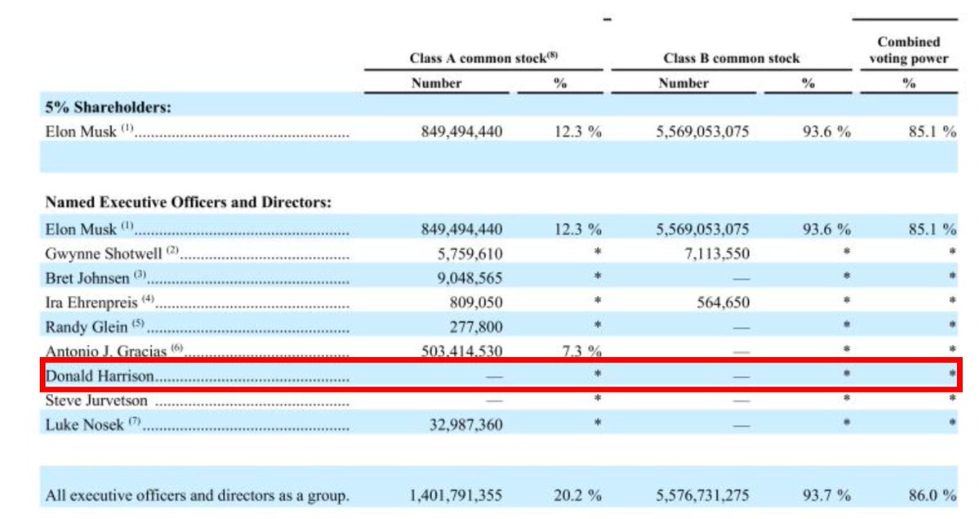
Task: Click group total Class A 1,401,791,355
Action: point(456,495)
